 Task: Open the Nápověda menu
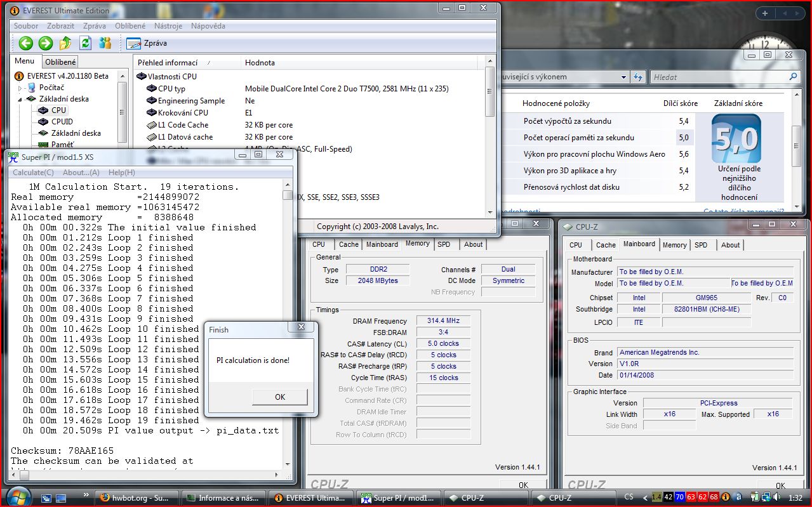(208, 26)
